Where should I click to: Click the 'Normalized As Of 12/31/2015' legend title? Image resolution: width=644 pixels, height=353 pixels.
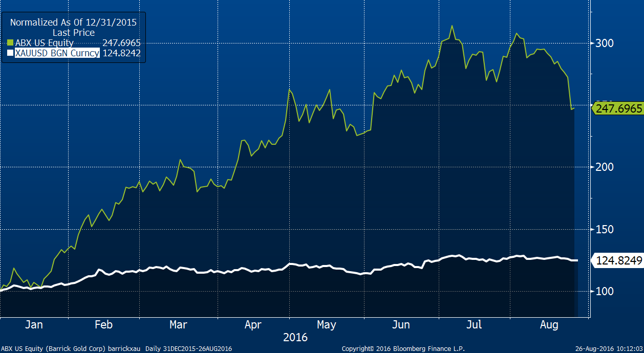tap(74, 23)
